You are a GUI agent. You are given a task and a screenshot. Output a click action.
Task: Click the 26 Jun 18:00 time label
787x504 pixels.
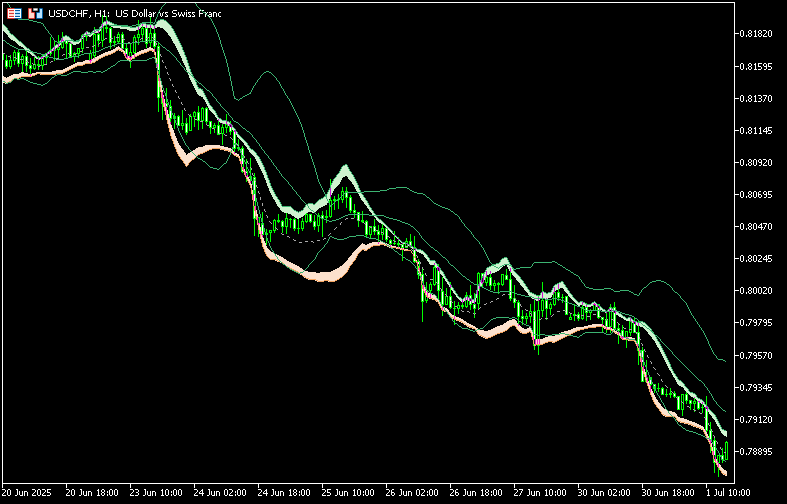coord(476,492)
